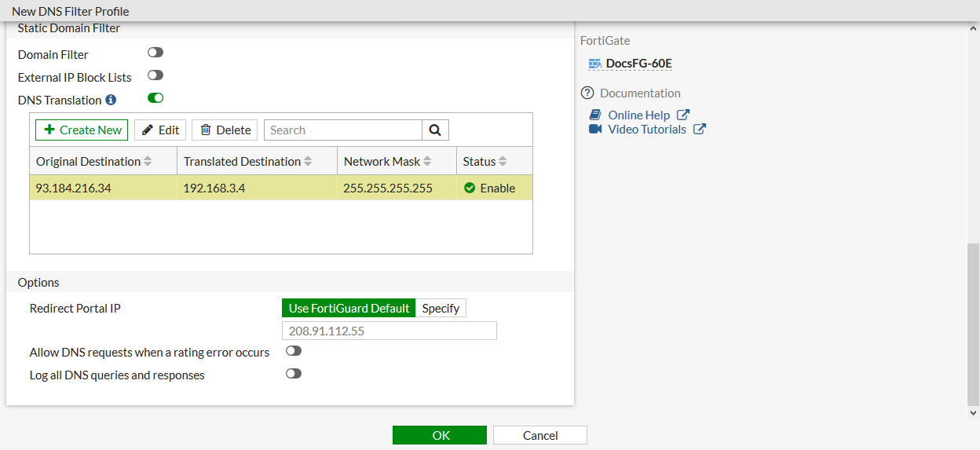Click the external link icon beside Video Tutorials

pos(700,130)
